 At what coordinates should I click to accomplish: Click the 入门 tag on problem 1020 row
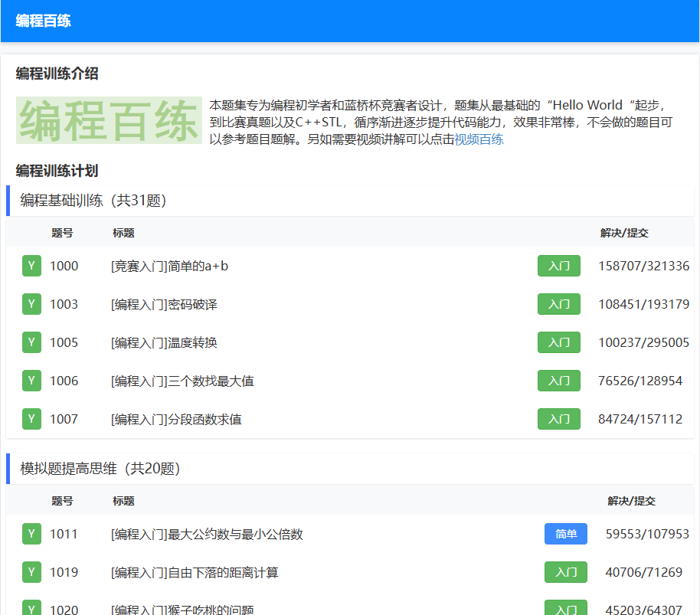[566, 608]
